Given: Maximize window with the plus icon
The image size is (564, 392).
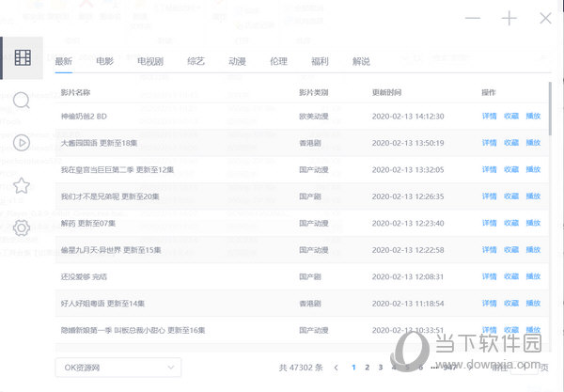Looking at the screenshot, I should pyautogui.click(x=509, y=18).
